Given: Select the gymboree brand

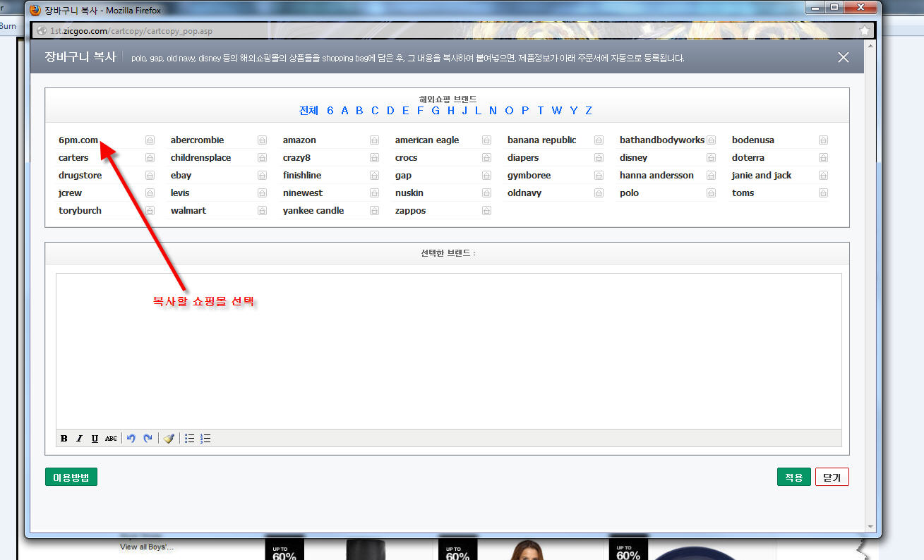Looking at the screenshot, I should [529, 176].
